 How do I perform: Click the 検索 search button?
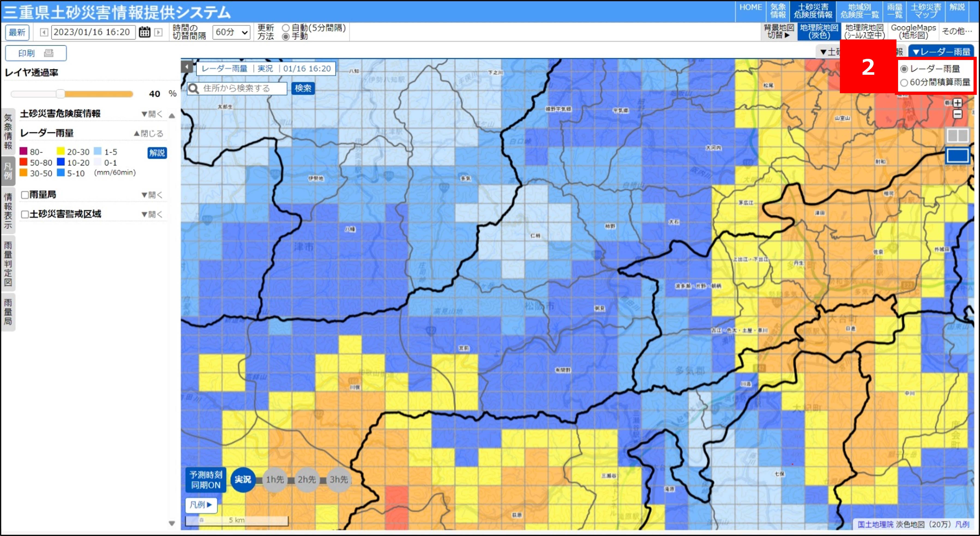(x=303, y=88)
